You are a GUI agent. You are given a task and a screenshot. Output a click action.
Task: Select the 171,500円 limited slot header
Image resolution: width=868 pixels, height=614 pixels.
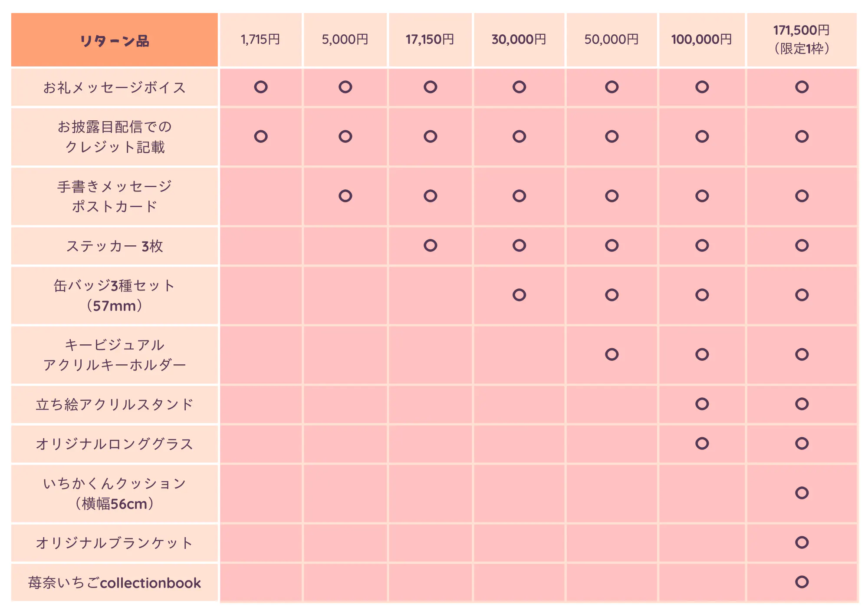tap(802, 40)
